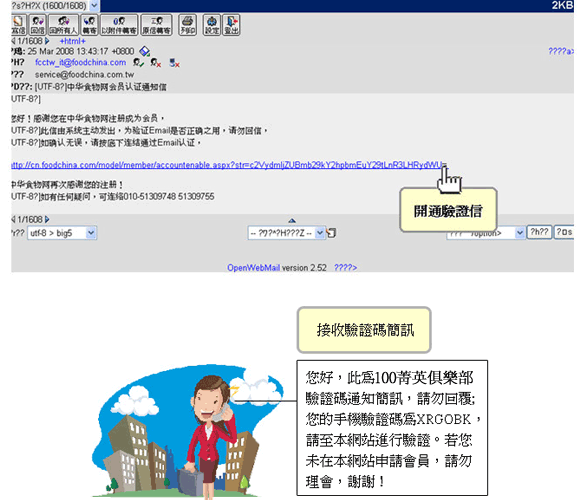Click the Print (列印) toolbar icon
This screenshot has width=585, height=500.
[187, 25]
